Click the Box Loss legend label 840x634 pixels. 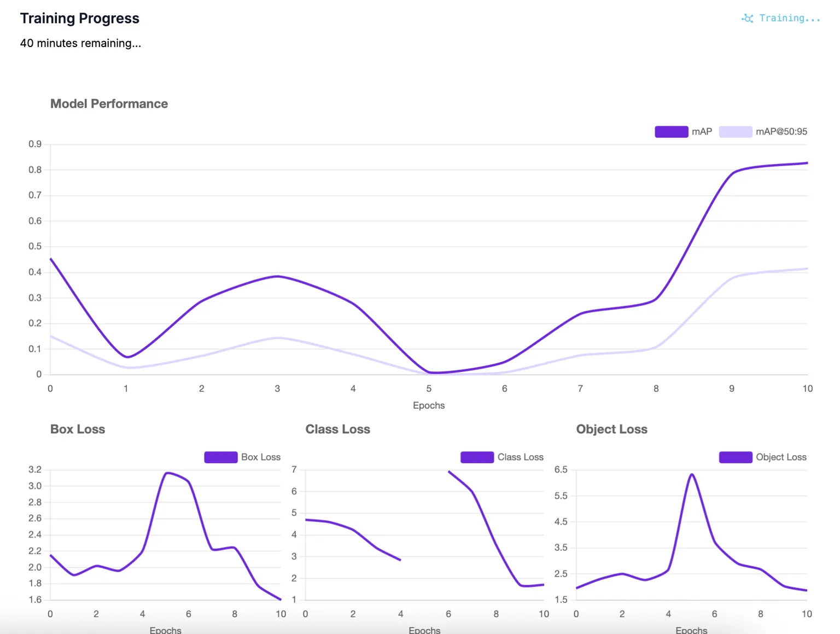261,457
